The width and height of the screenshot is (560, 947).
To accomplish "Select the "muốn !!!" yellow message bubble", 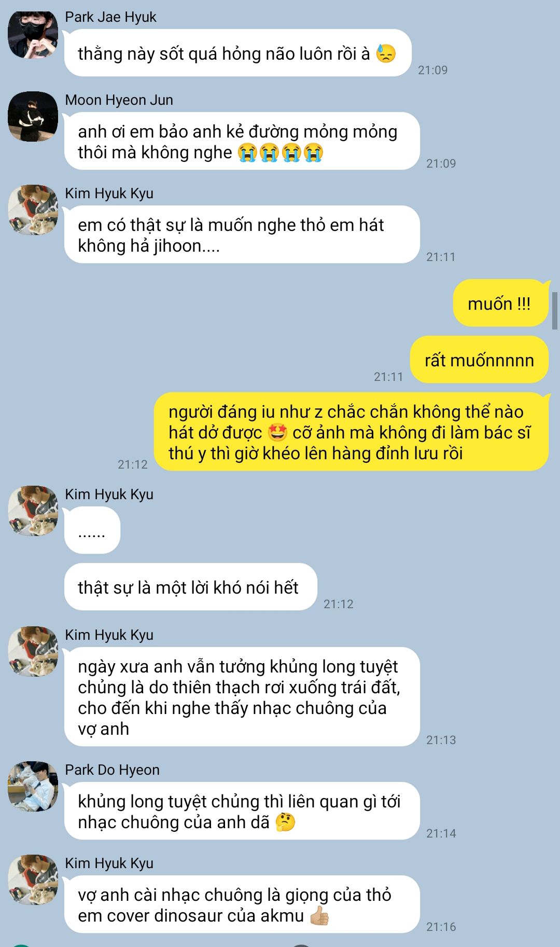I will (501, 303).
